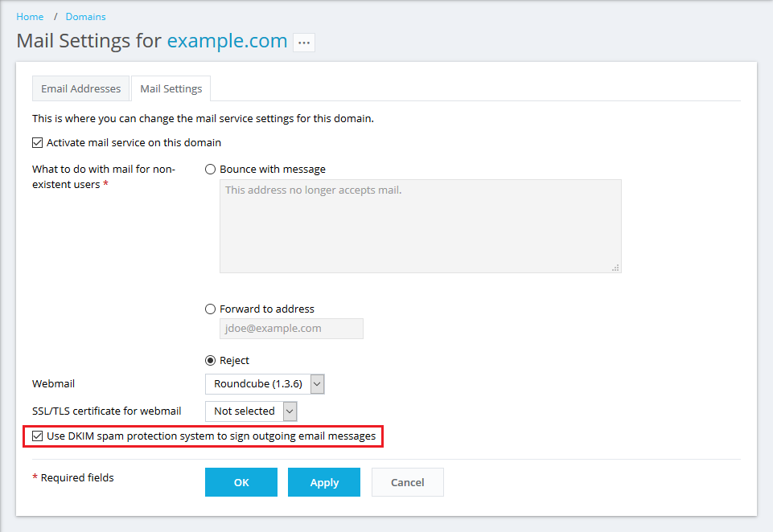Enable the Activate mail service checkbox
Screen dimensions: 773x532
(x=38, y=143)
